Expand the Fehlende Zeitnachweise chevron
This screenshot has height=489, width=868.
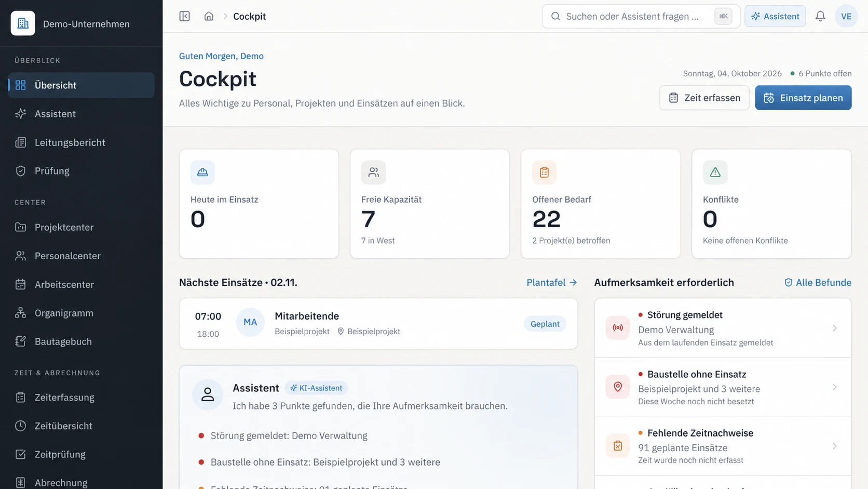[x=835, y=446]
